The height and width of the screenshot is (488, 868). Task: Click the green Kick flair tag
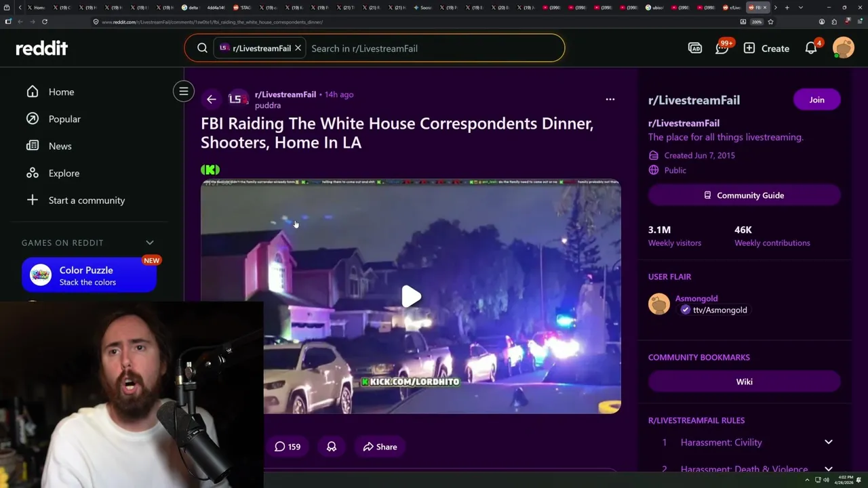tap(210, 169)
